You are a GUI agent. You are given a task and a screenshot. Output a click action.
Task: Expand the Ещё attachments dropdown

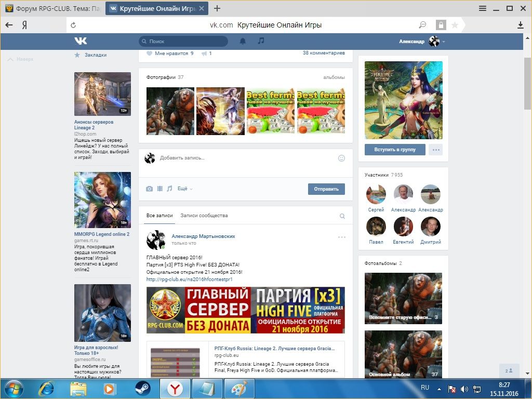click(185, 189)
